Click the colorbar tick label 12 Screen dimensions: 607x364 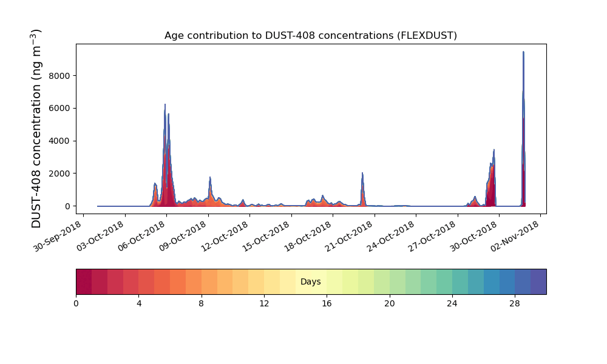[264, 304]
